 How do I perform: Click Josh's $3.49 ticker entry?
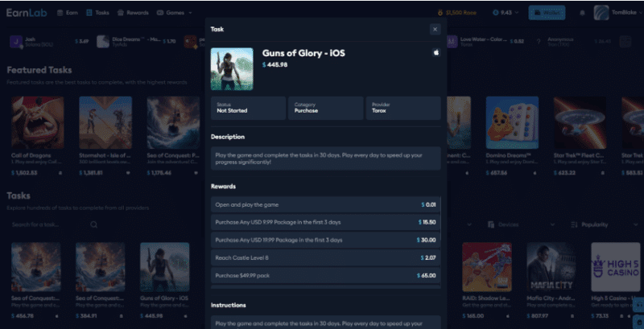49,42
